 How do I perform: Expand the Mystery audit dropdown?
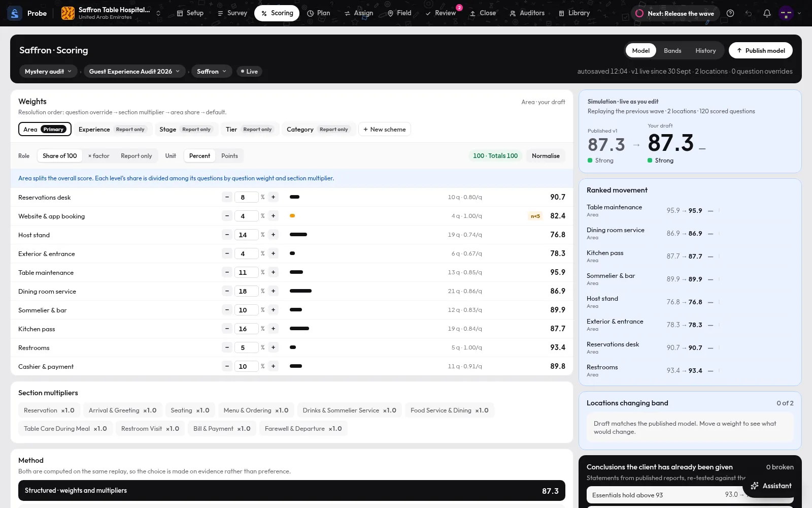(x=48, y=71)
